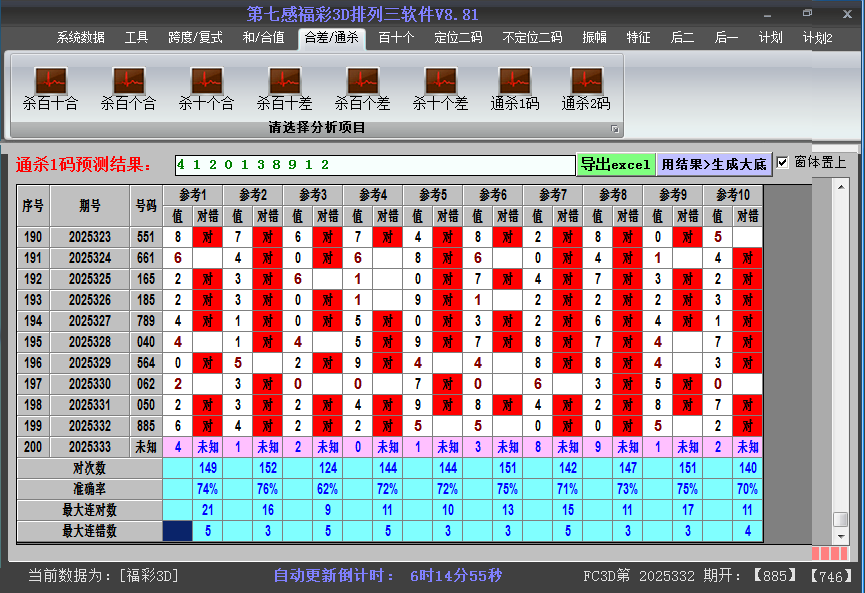Image resolution: width=865 pixels, height=593 pixels.
Task: Open the 定位二码 tab
Action: [x=458, y=38]
